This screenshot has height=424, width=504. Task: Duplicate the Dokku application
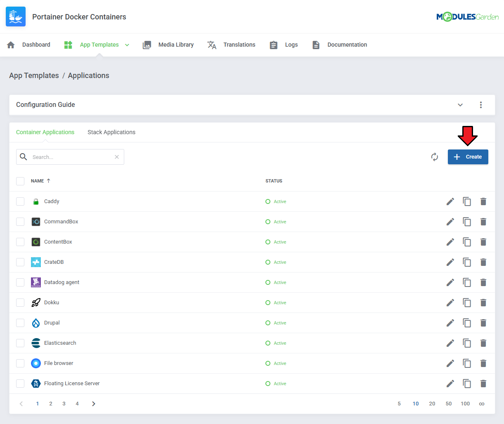(x=467, y=303)
